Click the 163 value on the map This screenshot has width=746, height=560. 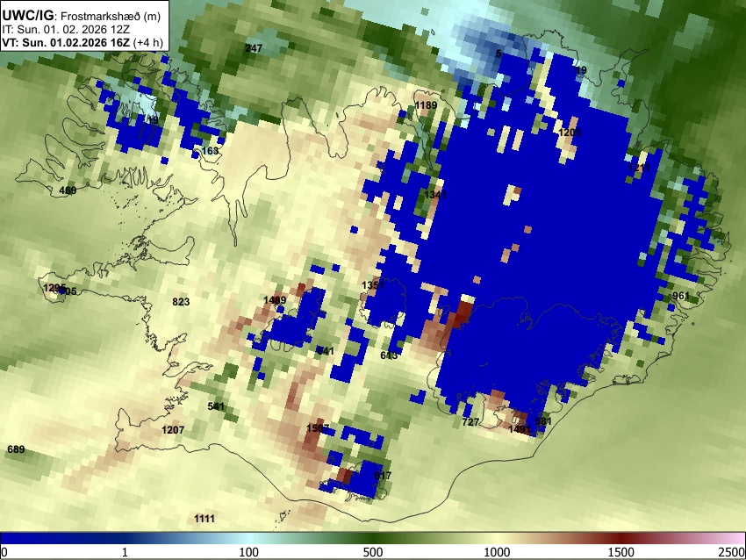tap(210, 151)
